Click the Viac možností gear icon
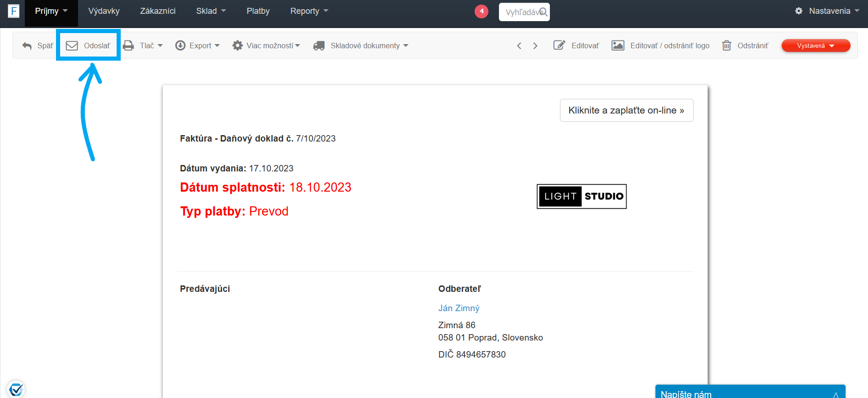 pos(237,45)
